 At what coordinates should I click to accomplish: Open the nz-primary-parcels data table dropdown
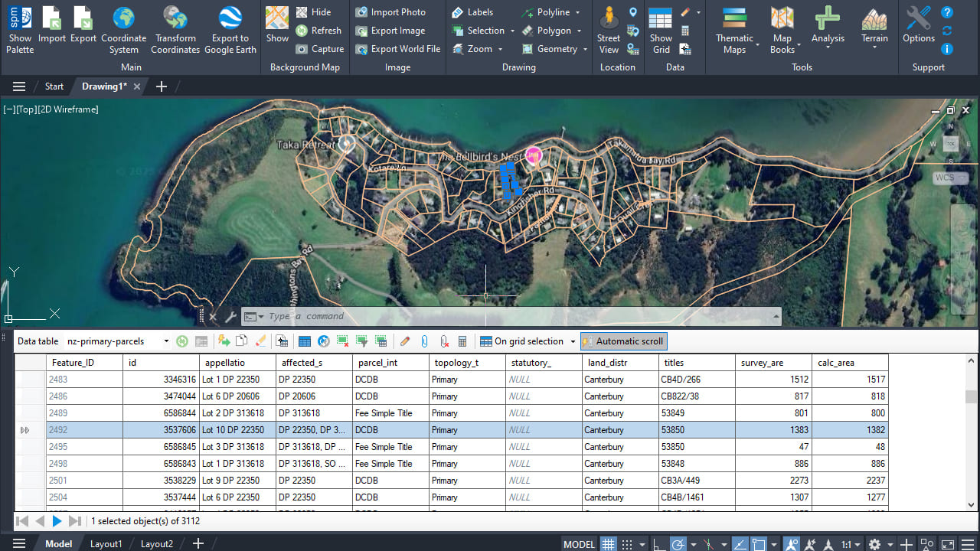coord(166,341)
